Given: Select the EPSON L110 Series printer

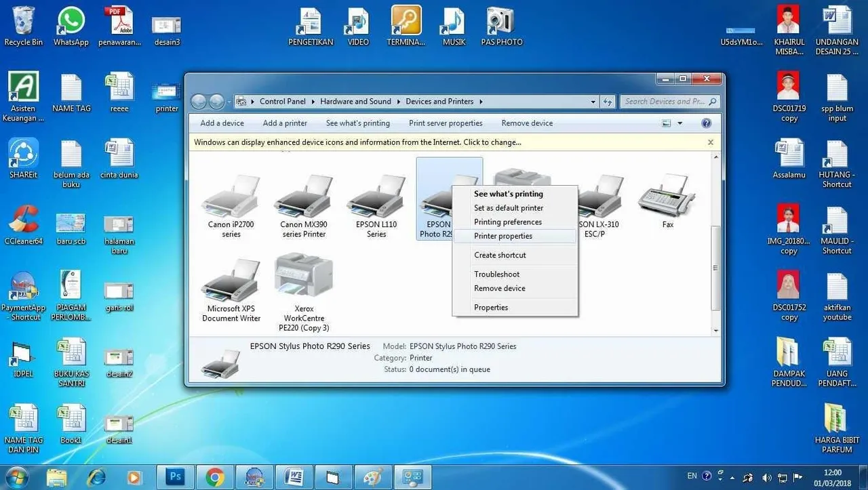Looking at the screenshot, I should pyautogui.click(x=376, y=205).
